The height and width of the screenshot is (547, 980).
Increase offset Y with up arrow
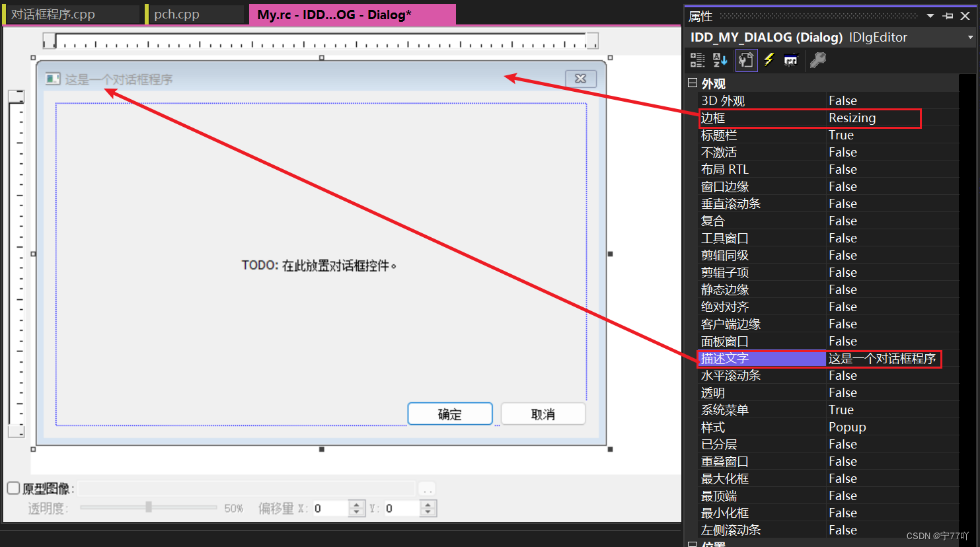coord(428,504)
